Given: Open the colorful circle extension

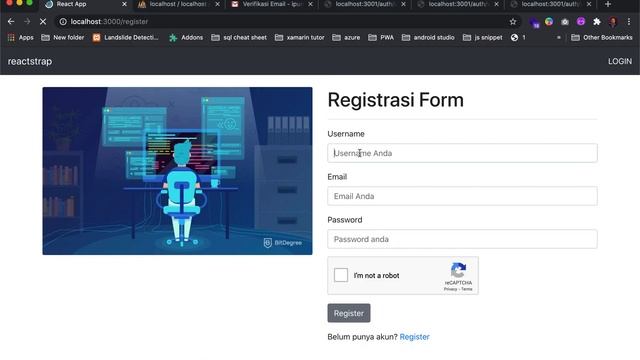Looking at the screenshot, I should (x=549, y=22).
